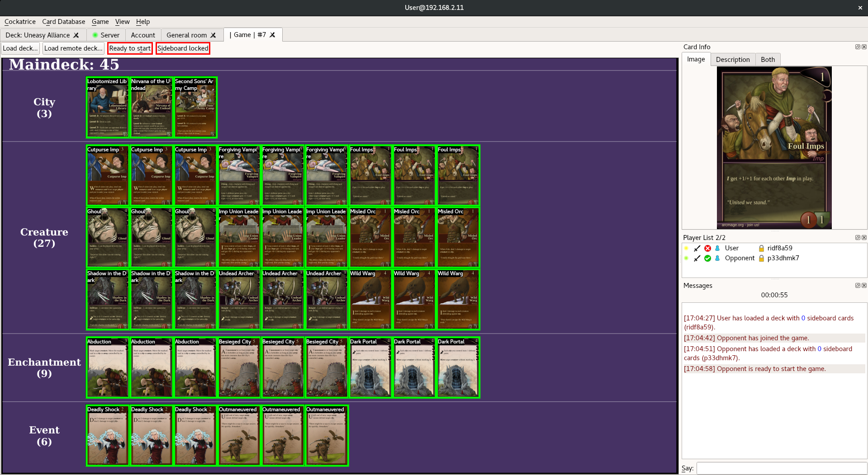Toggle the Sideboard locked button
This screenshot has height=475, width=868.
point(183,48)
